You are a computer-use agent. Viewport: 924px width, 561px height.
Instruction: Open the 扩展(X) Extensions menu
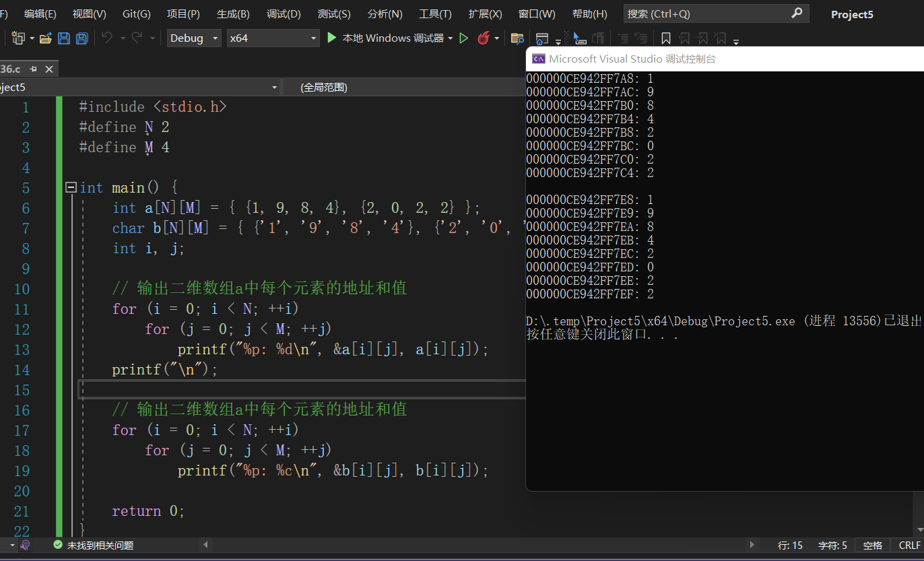coord(486,14)
